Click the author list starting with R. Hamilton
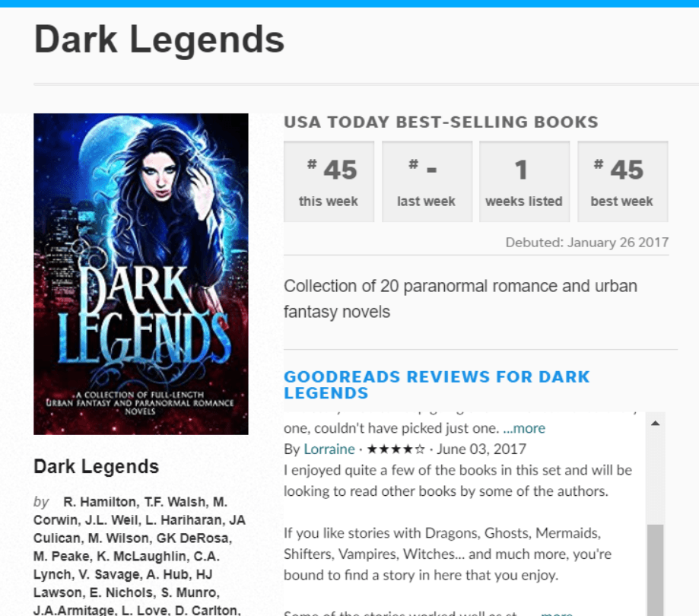Viewport: 699px width, 616px height. 139,557
